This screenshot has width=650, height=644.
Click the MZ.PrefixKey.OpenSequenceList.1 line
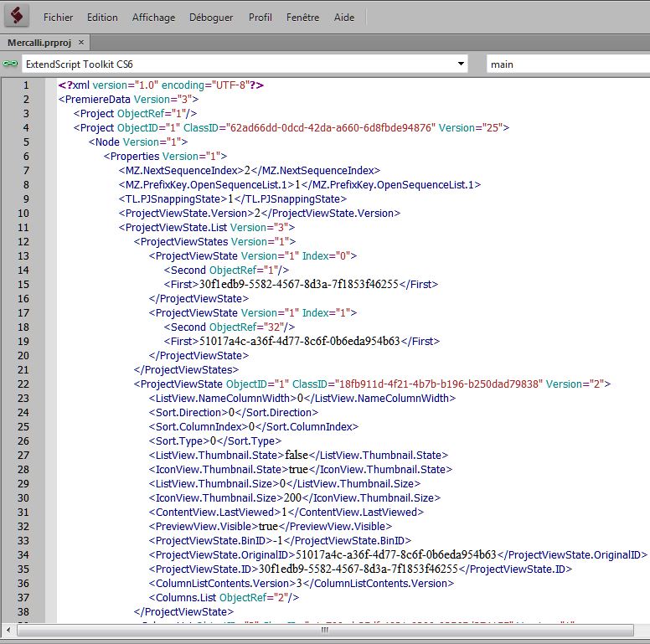(300, 185)
